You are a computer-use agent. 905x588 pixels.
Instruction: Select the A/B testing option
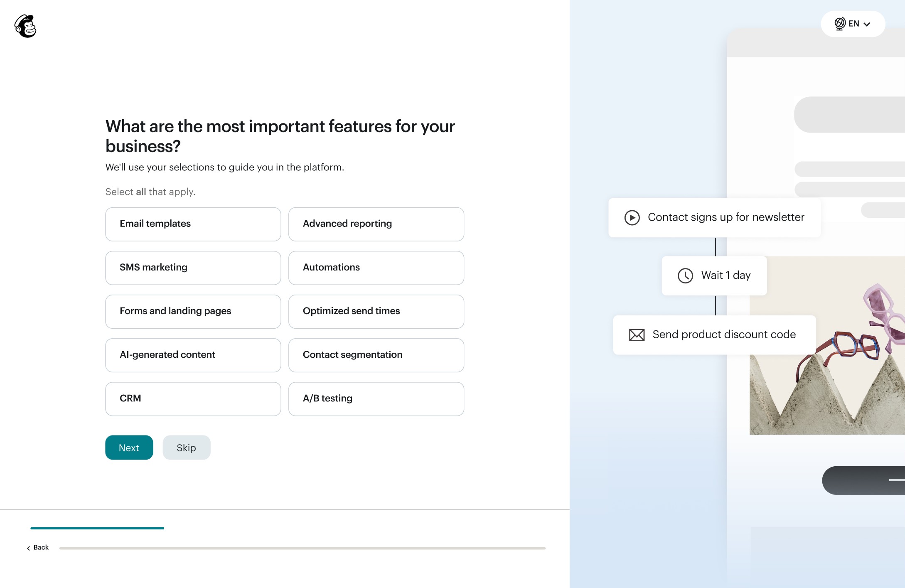pos(376,399)
